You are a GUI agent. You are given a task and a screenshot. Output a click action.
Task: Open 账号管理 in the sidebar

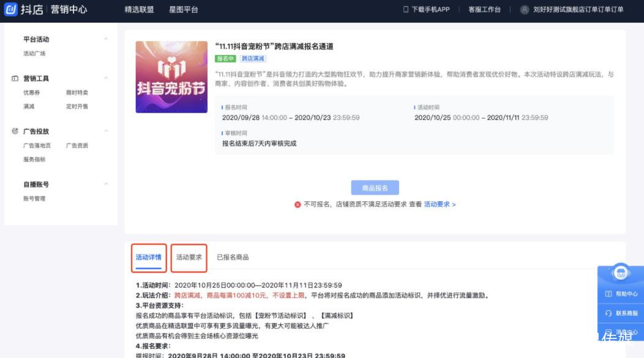[34, 198]
